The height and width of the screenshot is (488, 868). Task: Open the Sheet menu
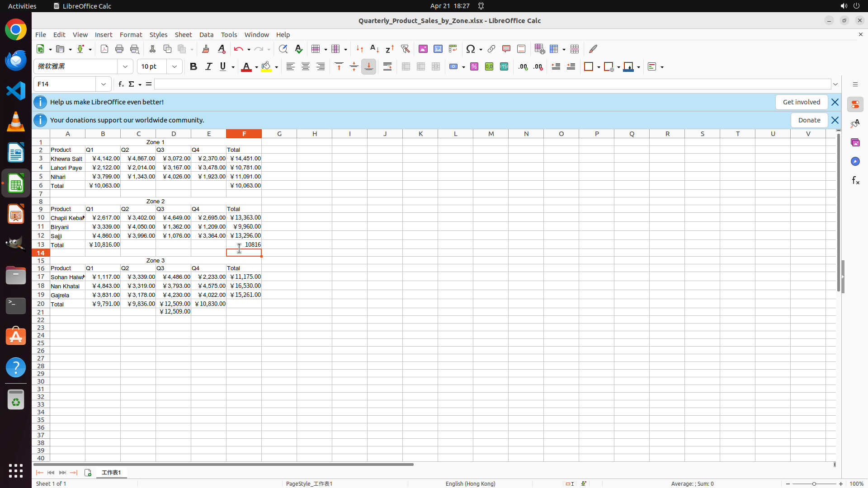[x=183, y=35]
